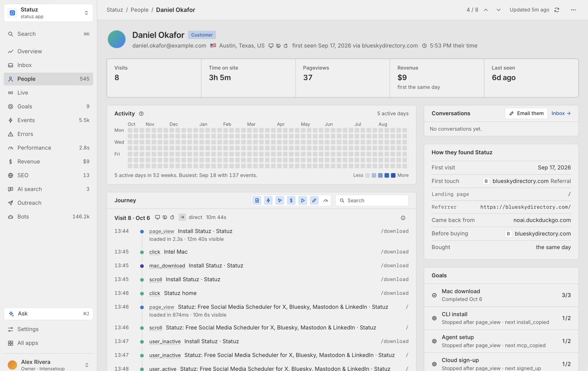The width and height of the screenshot is (588, 371).
Task: Open the Alex Rivera account menu
Action: coord(48,365)
